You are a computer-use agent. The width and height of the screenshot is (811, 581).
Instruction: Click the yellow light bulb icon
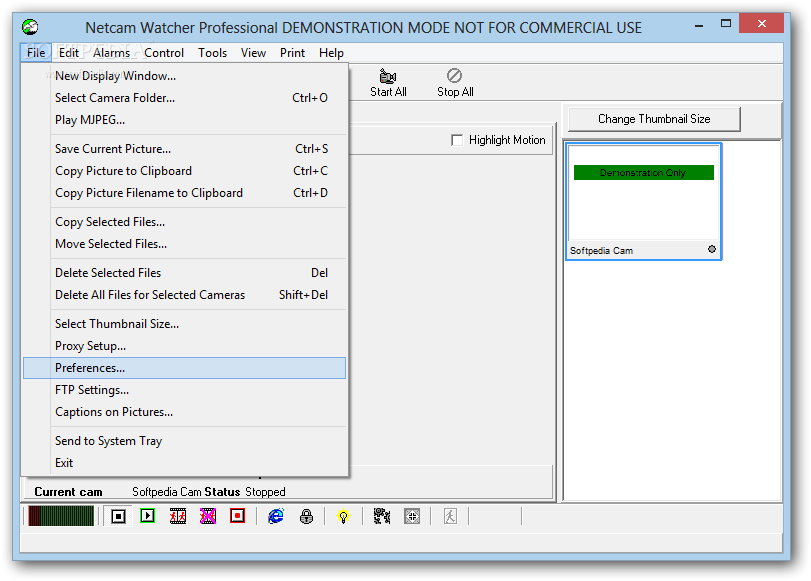(x=343, y=516)
